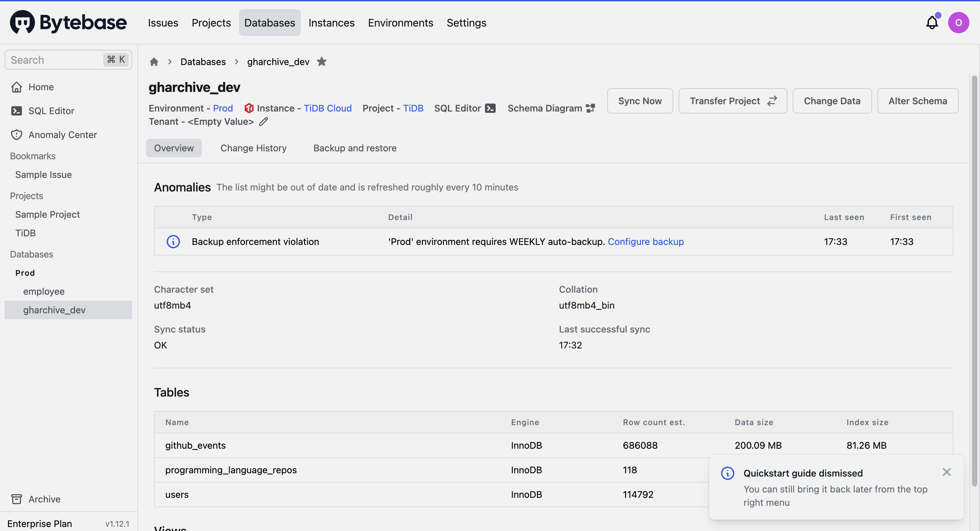Select the TiDB project link
Image resolution: width=980 pixels, height=531 pixels.
point(413,107)
